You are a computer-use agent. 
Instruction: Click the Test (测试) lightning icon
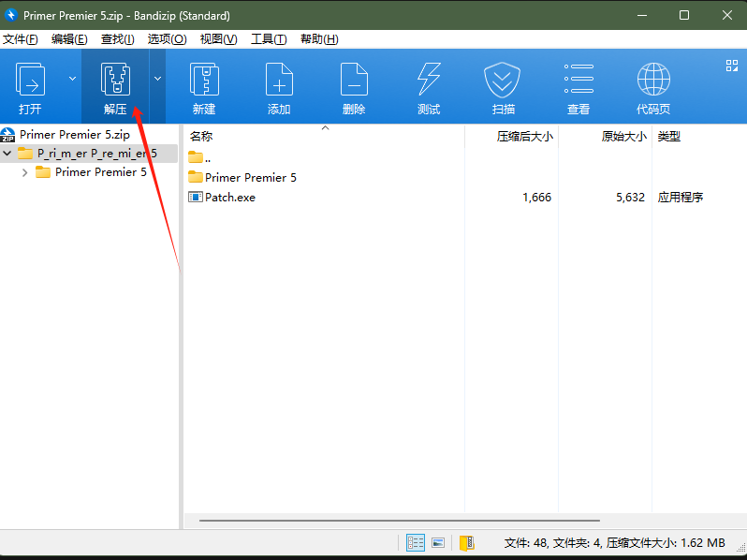tap(429, 79)
